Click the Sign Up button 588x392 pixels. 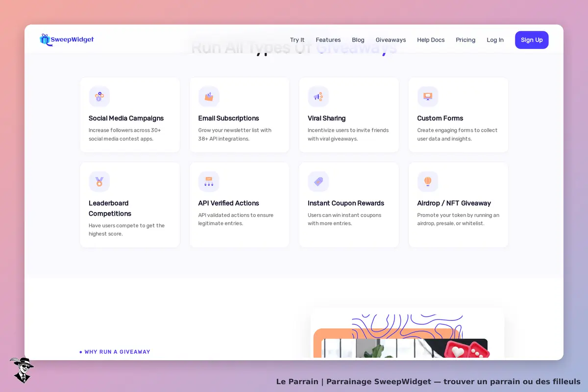pyautogui.click(x=532, y=40)
